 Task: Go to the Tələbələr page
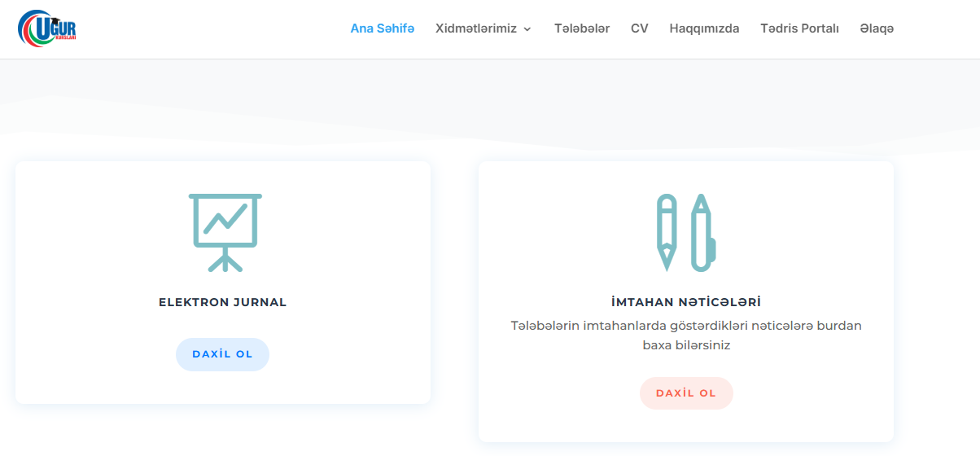[x=582, y=28]
